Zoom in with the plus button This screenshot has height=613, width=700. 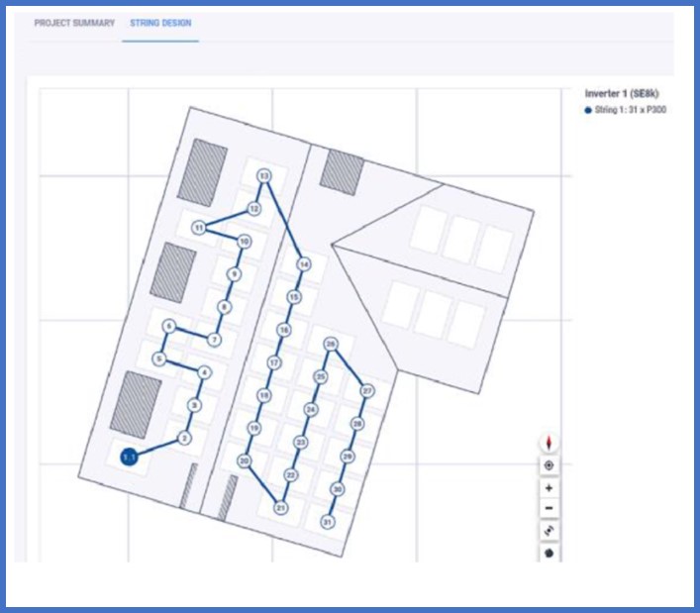549,488
